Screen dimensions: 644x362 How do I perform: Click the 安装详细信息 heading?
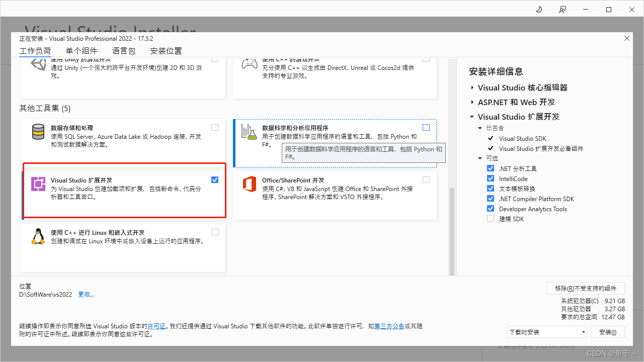click(x=496, y=71)
